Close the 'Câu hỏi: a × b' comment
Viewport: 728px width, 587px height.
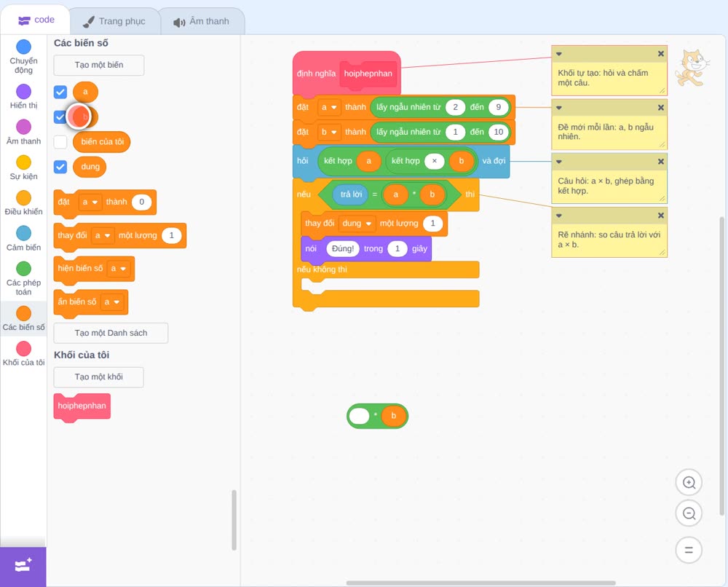[x=661, y=162]
